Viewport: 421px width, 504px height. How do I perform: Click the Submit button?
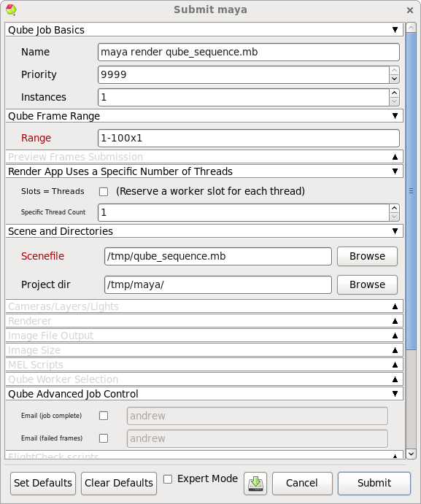pyautogui.click(x=374, y=483)
